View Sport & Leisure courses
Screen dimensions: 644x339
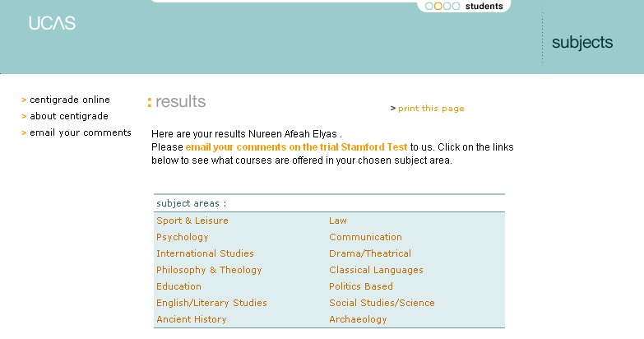[192, 221]
